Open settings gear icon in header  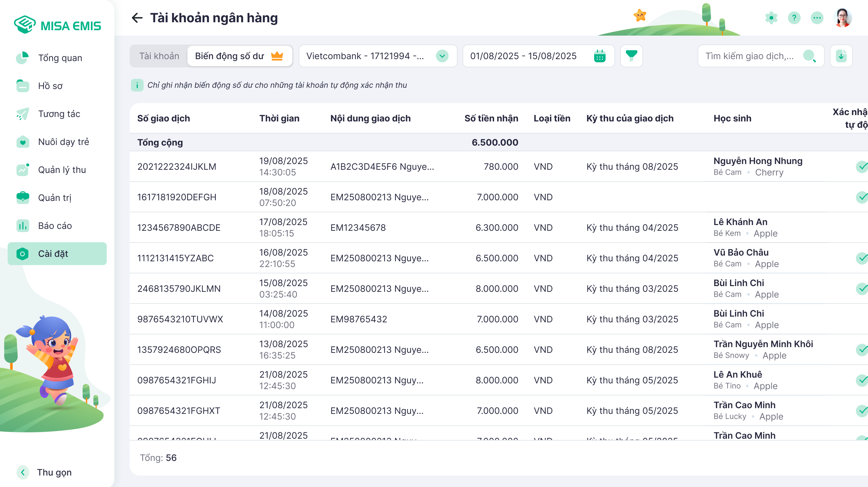[x=771, y=18]
